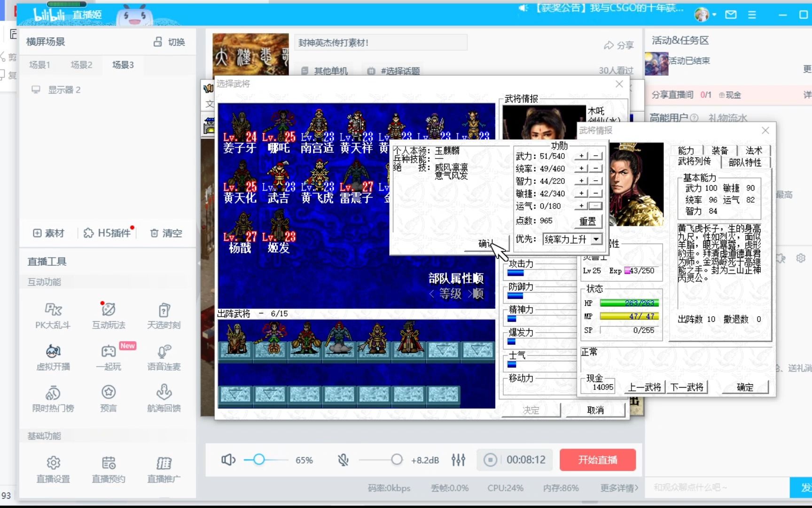The image size is (812, 508).
Task: Increase 智力 with plus button
Action: (581, 181)
